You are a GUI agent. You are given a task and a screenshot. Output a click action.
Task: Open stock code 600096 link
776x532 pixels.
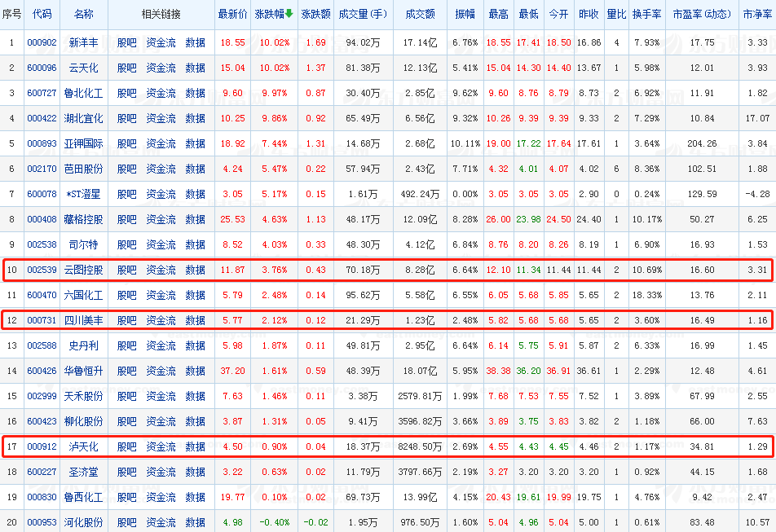click(x=42, y=68)
